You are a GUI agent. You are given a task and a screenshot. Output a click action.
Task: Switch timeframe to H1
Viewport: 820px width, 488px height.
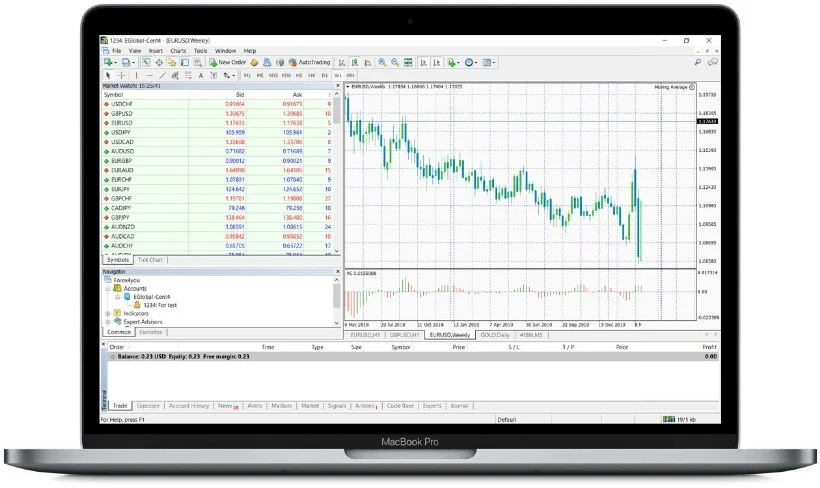tap(299, 75)
